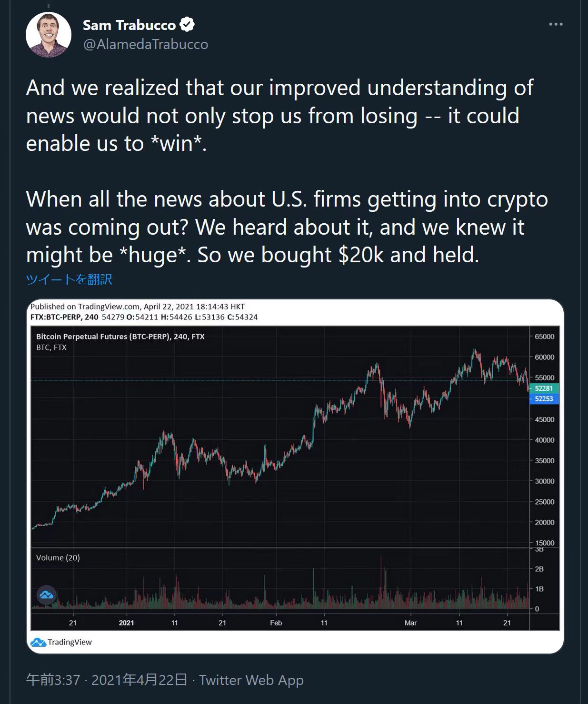Image resolution: width=588 pixels, height=704 pixels.
Task: Click the Feb marker on the time axis
Action: [276, 623]
